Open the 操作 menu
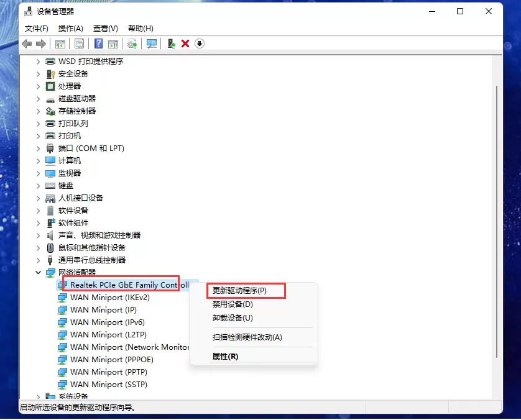The width and height of the screenshot is (521, 420). (70, 28)
